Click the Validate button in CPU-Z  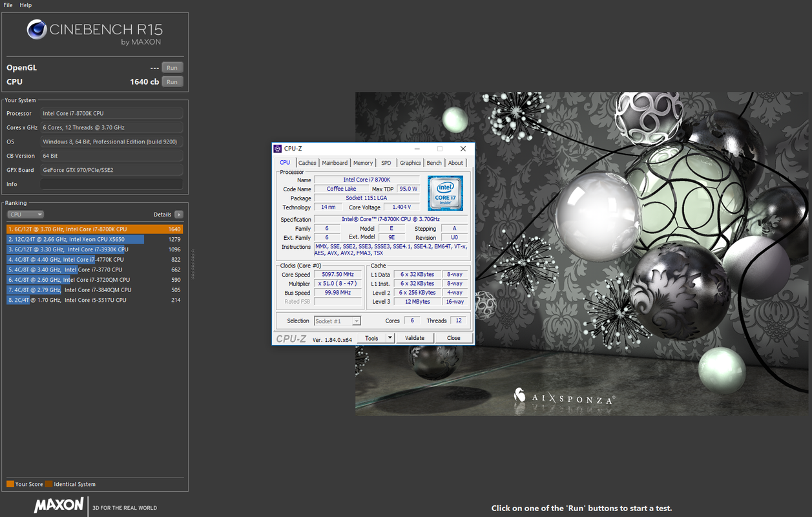tap(415, 338)
